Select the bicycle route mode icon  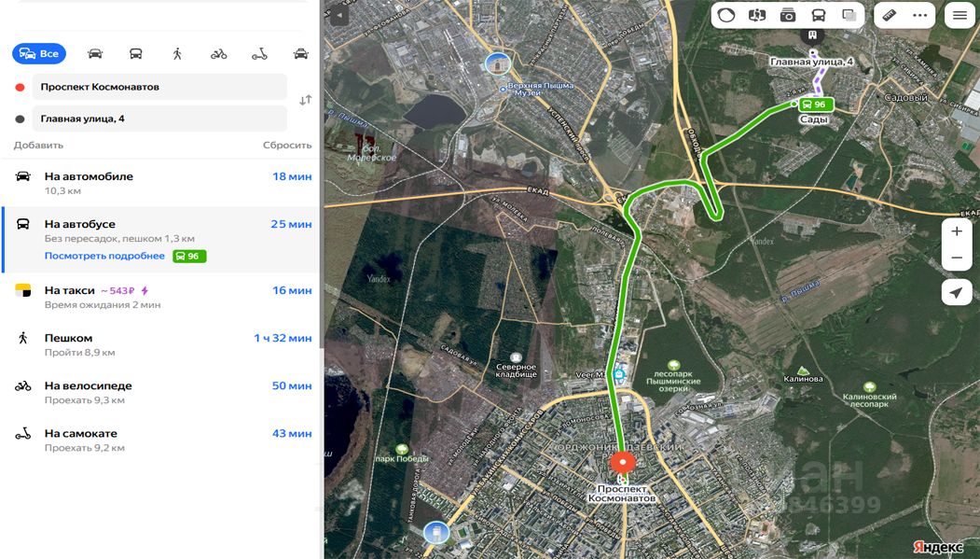219,54
